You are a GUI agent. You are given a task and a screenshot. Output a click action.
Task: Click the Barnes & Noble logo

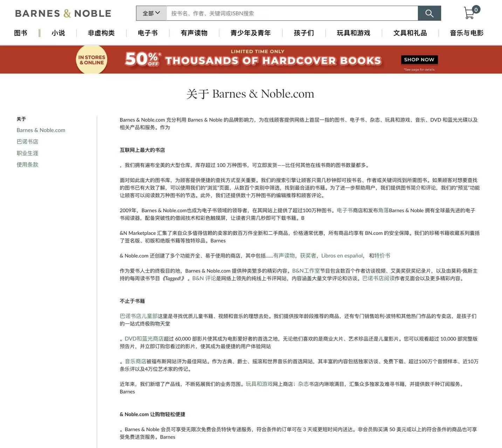point(63,13)
